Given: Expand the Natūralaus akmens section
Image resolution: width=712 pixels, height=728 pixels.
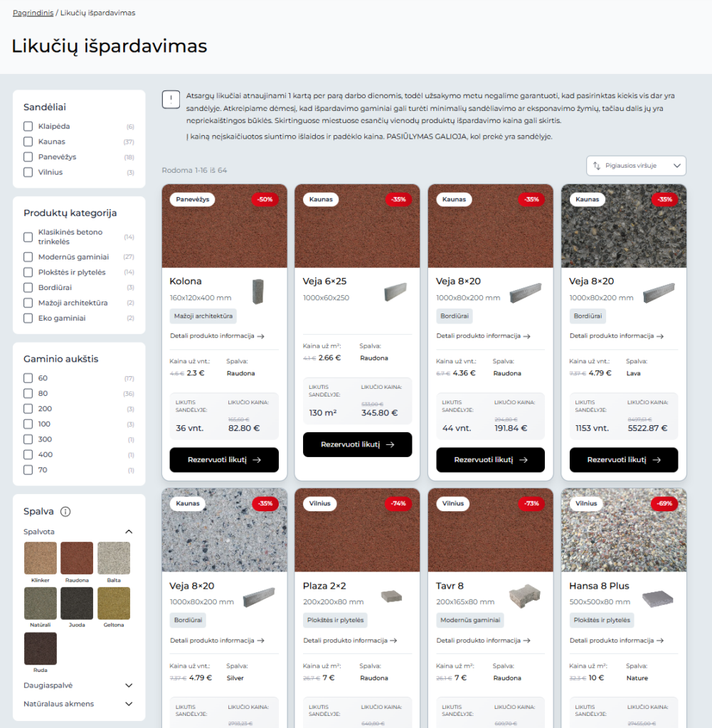Looking at the screenshot, I should coord(129,704).
